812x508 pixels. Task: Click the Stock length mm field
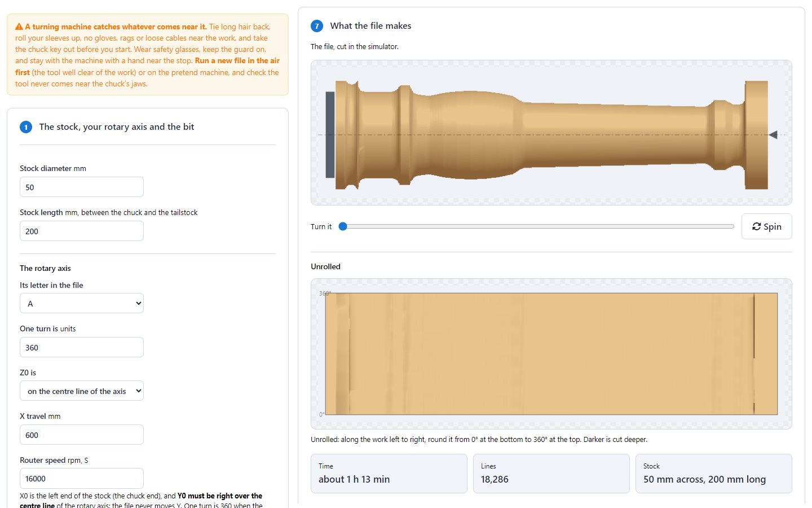click(82, 231)
